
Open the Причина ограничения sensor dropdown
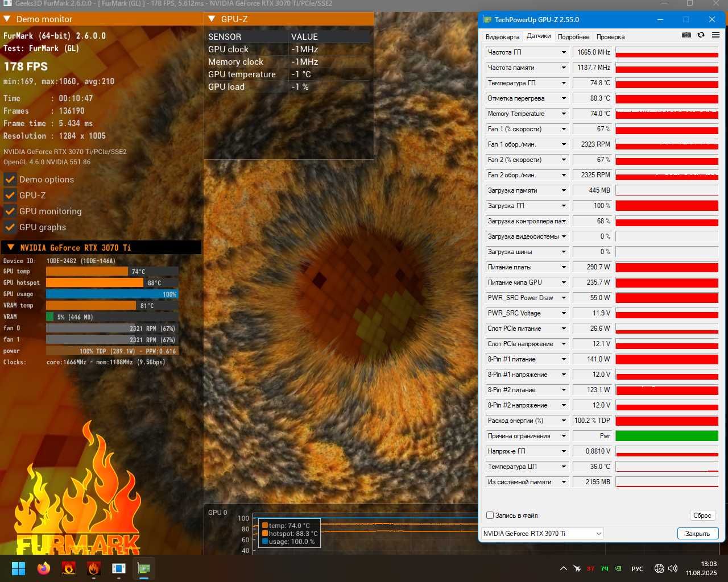[564, 436]
